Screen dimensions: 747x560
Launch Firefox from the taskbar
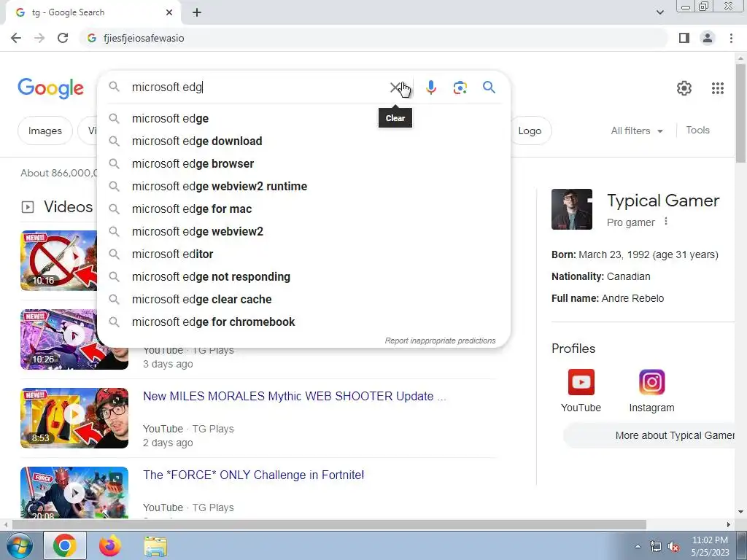110,545
